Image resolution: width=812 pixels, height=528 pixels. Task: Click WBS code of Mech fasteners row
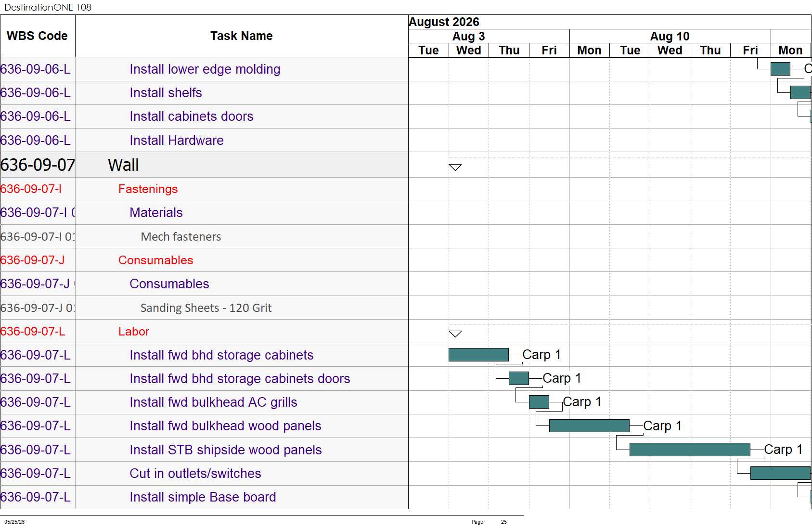(38, 237)
